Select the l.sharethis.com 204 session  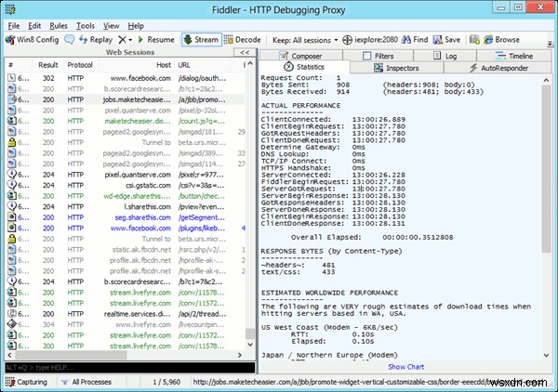126,206
